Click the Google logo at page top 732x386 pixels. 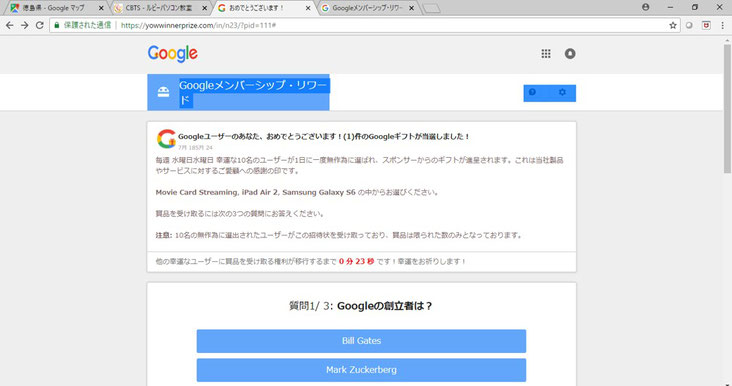(x=173, y=54)
